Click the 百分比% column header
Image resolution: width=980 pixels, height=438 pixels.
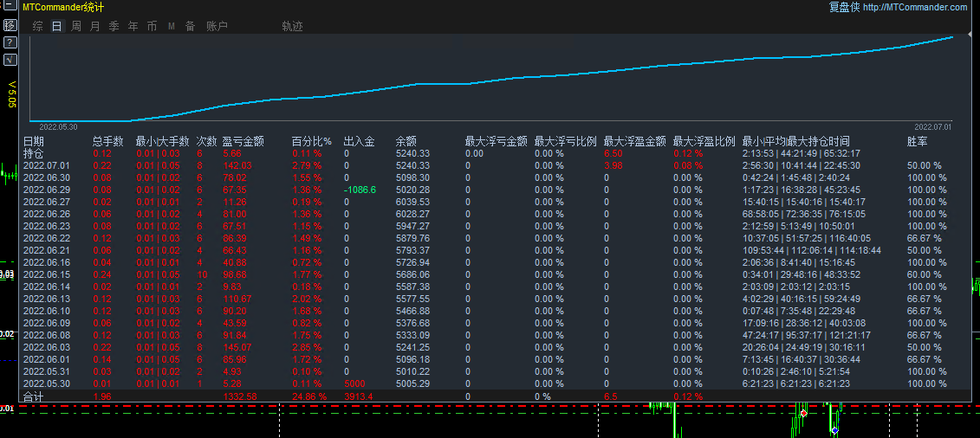pos(311,142)
